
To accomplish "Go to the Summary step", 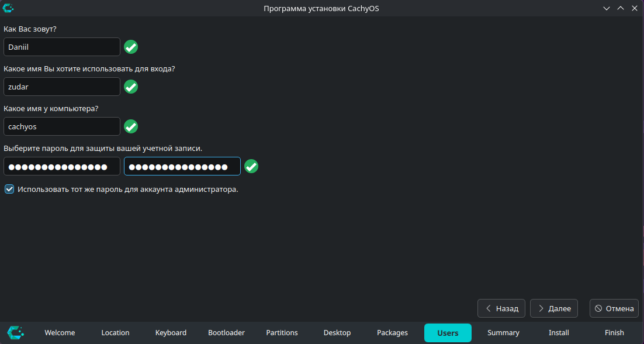I will click(503, 332).
